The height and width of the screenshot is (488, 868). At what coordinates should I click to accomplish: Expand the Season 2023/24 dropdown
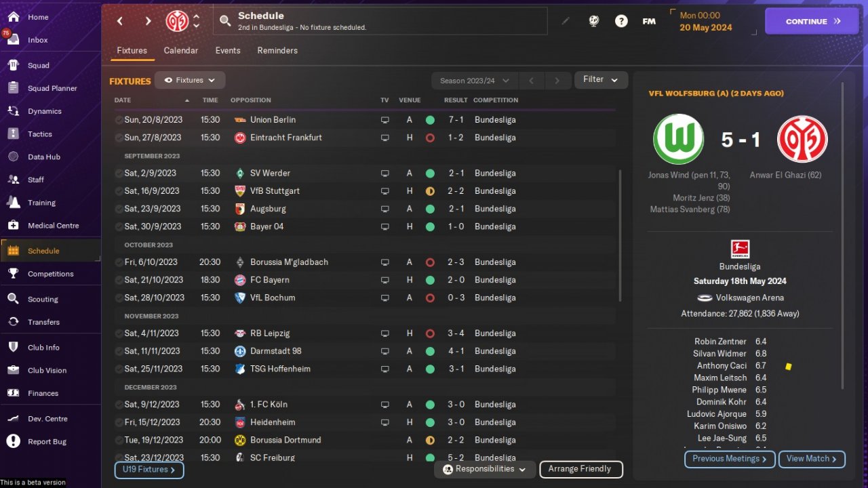(475, 81)
